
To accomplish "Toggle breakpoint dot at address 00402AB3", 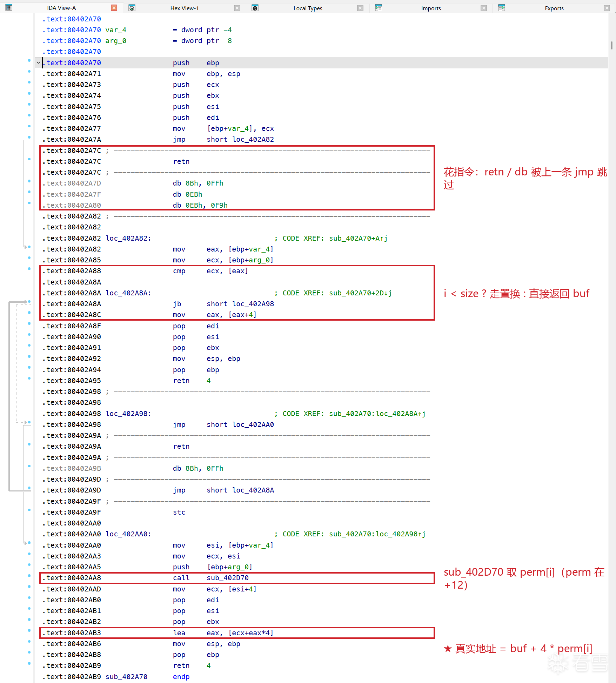I will (x=29, y=631).
